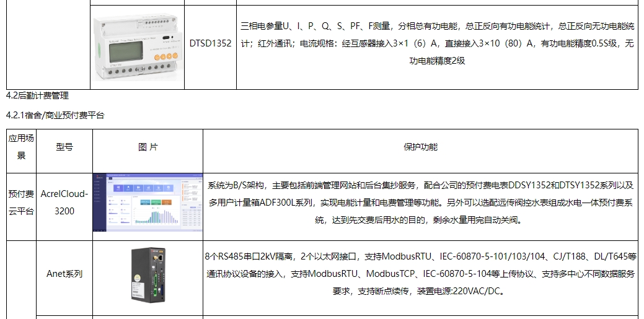Click the 图片 column header

tap(148, 147)
